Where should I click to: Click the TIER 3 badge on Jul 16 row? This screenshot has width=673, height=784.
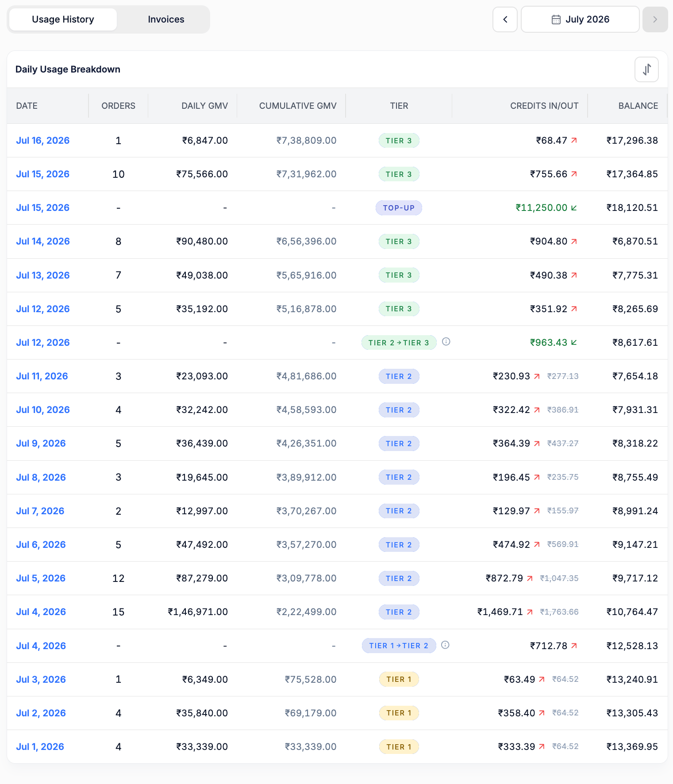pos(399,141)
